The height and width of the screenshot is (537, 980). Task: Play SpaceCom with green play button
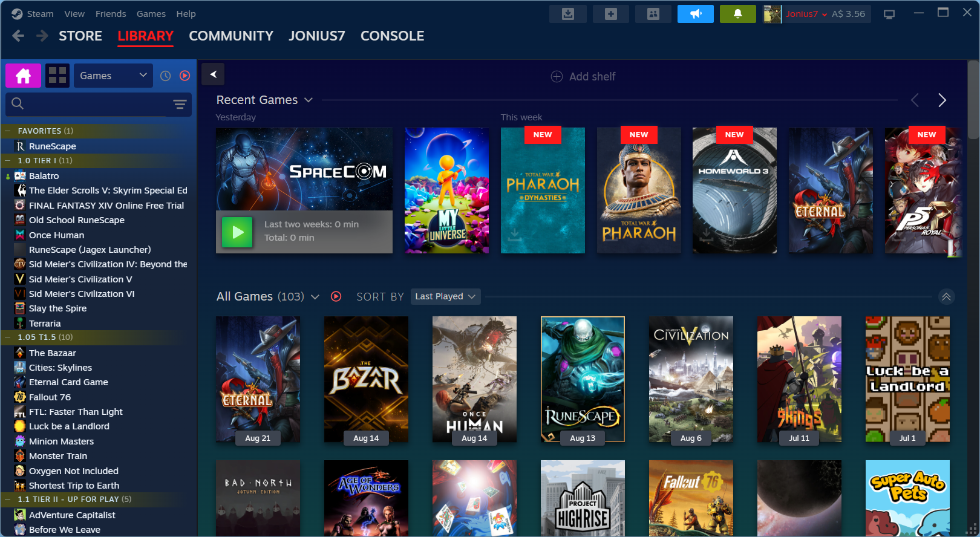pos(237,232)
